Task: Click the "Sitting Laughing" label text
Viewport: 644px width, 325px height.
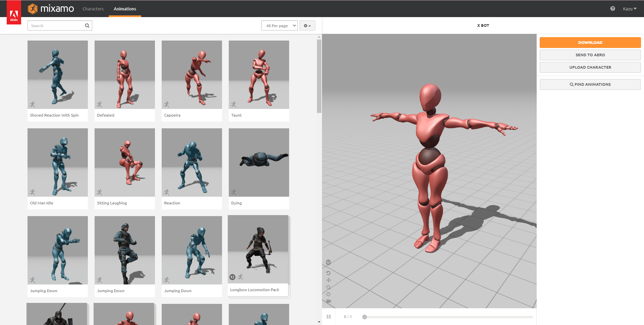Action: (112, 203)
